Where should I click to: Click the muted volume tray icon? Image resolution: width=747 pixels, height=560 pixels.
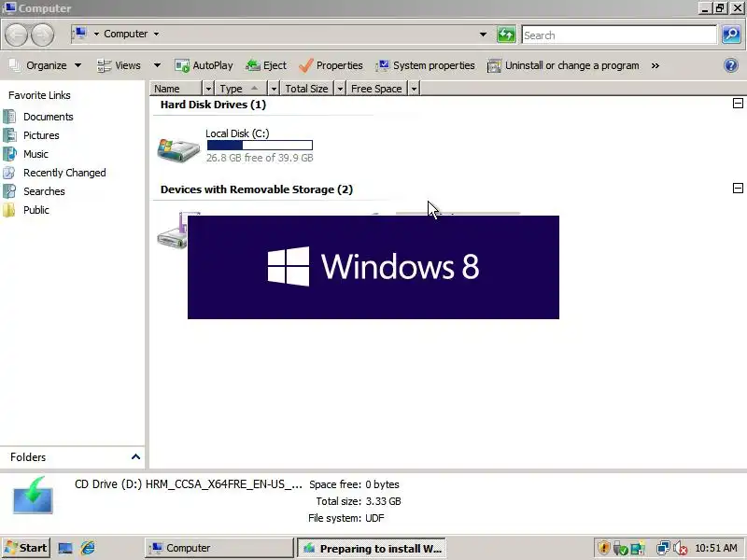(x=680, y=548)
